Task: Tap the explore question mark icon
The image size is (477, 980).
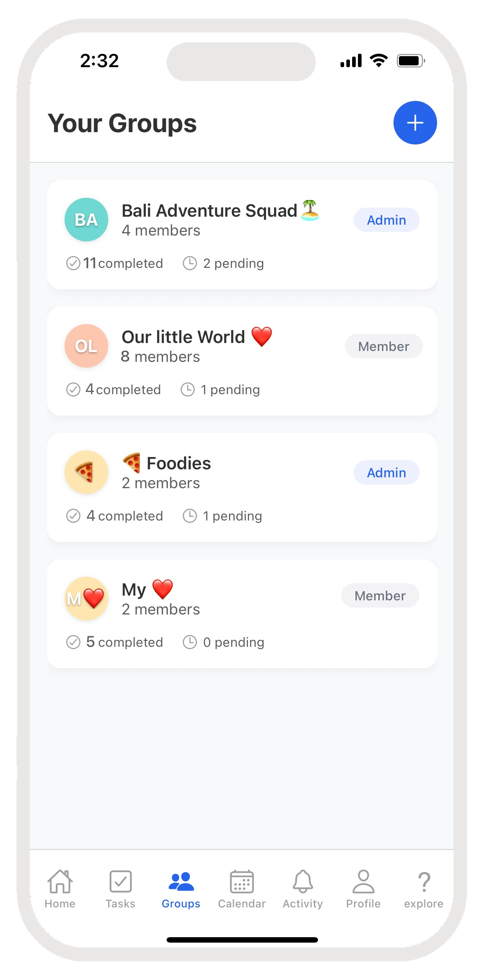Action: (424, 882)
